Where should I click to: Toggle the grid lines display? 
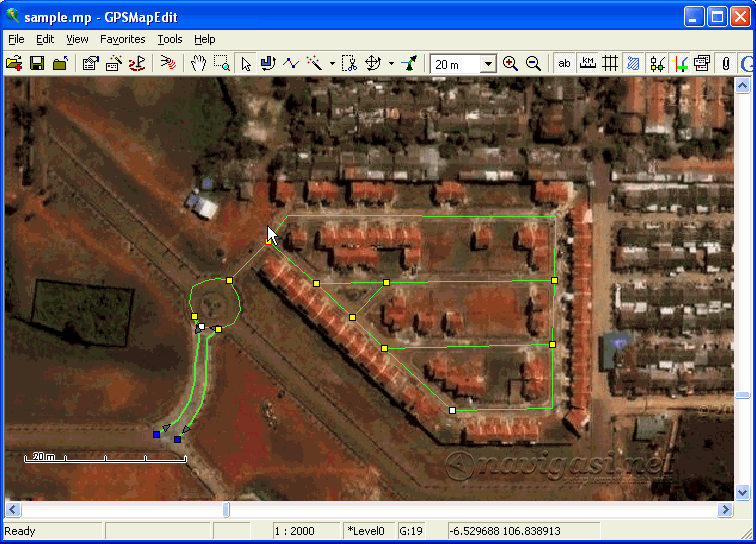tap(609, 63)
